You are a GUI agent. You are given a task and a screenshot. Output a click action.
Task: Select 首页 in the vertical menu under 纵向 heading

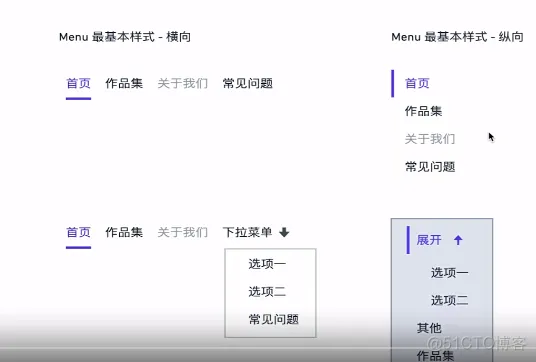417,83
